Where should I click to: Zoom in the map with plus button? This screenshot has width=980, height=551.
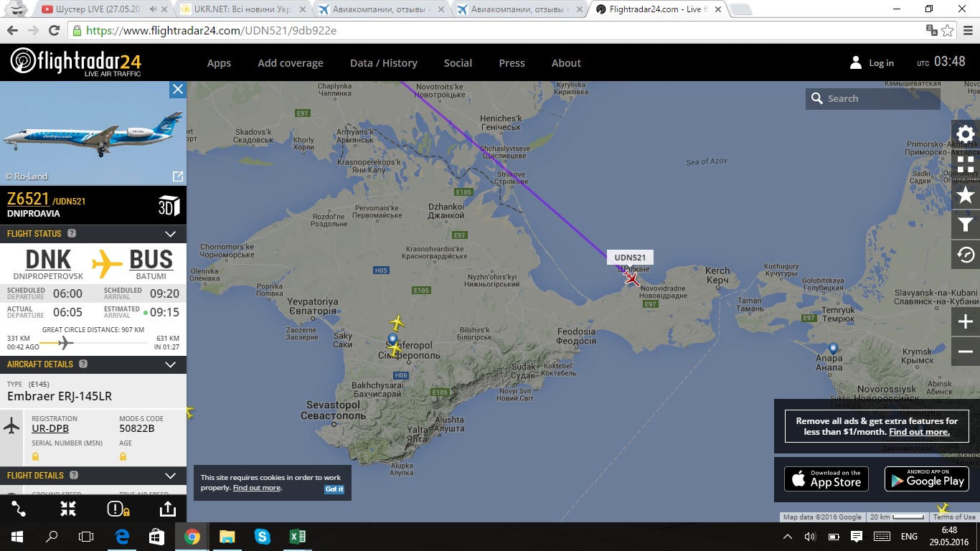pos(966,322)
